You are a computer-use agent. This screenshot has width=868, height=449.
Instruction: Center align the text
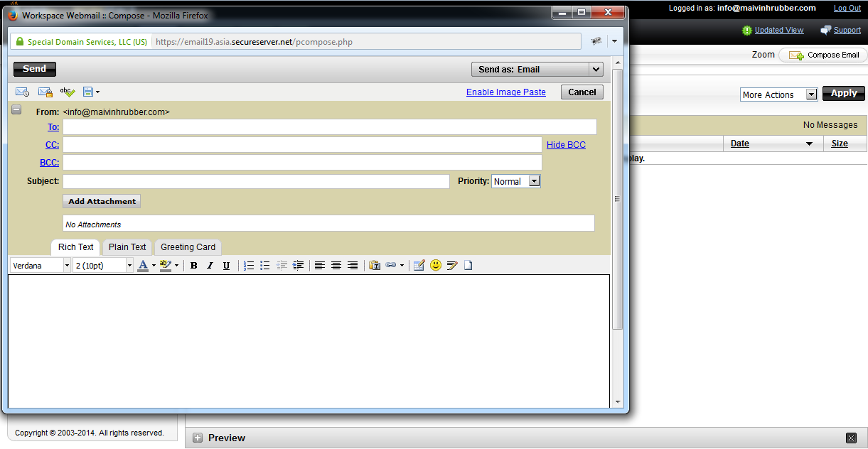[x=336, y=266]
